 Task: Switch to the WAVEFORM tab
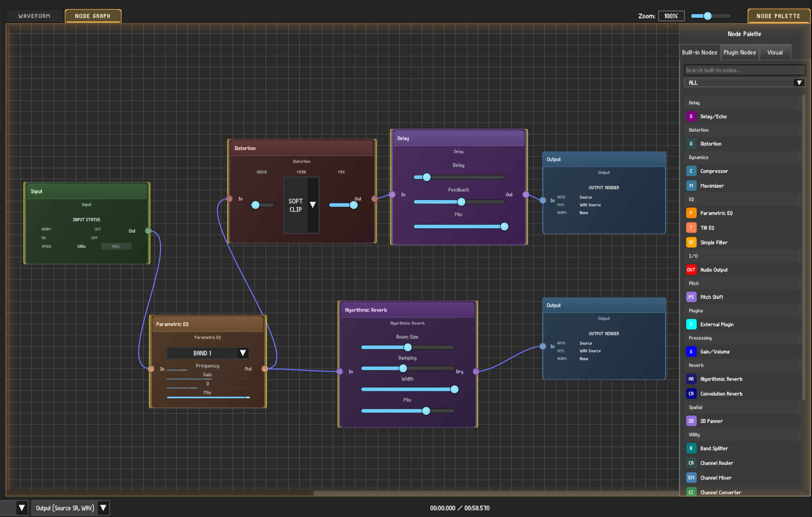[34, 16]
